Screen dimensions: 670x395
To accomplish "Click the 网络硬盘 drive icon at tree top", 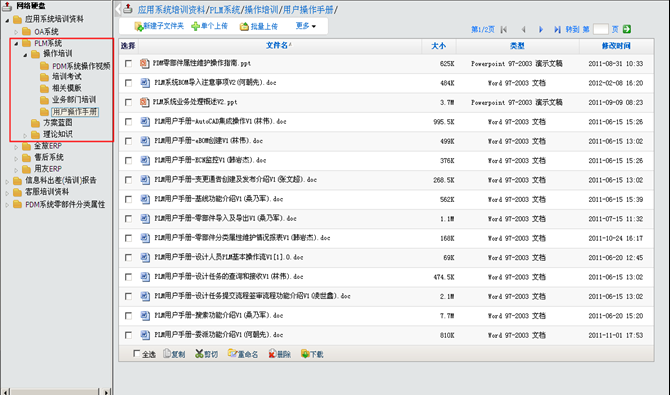I will tap(7, 6).
